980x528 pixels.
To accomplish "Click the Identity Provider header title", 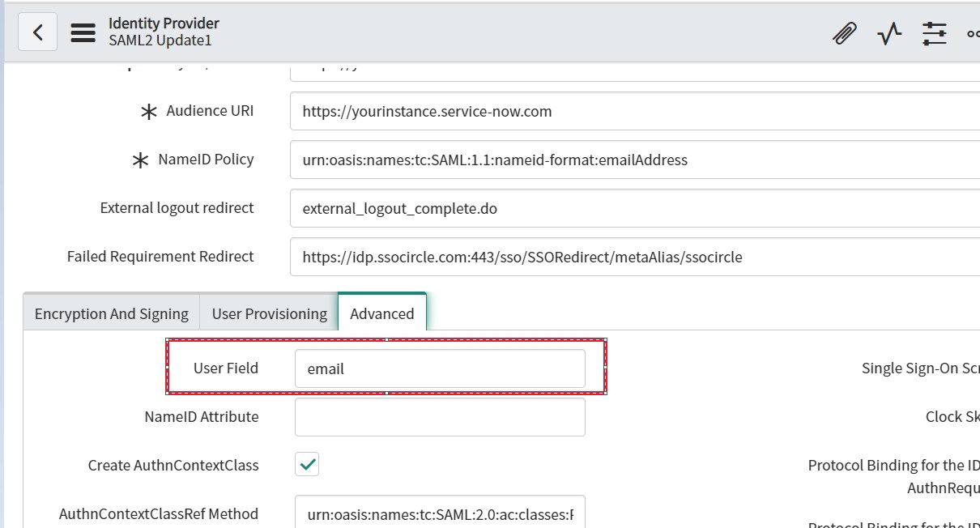I will pyautogui.click(x=163, y=23).
